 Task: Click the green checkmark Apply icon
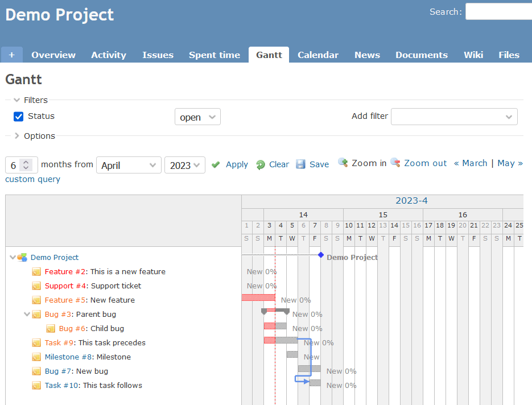coord(216,164)
